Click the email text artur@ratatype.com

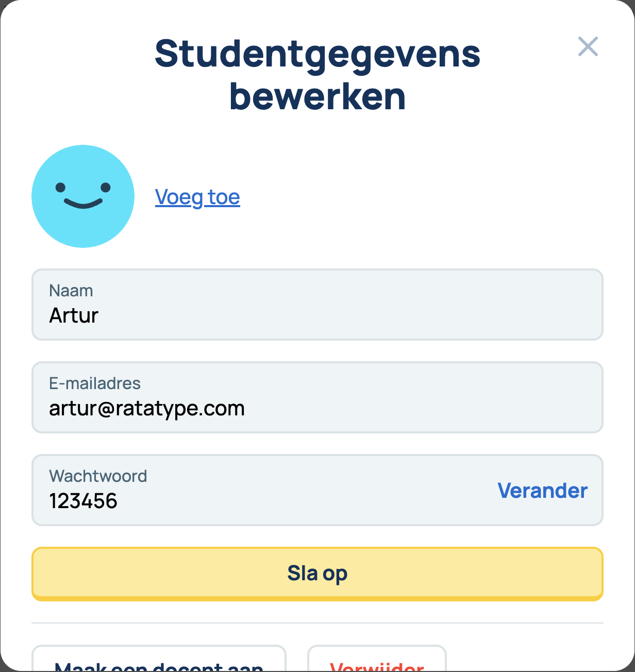coord(147,408)
